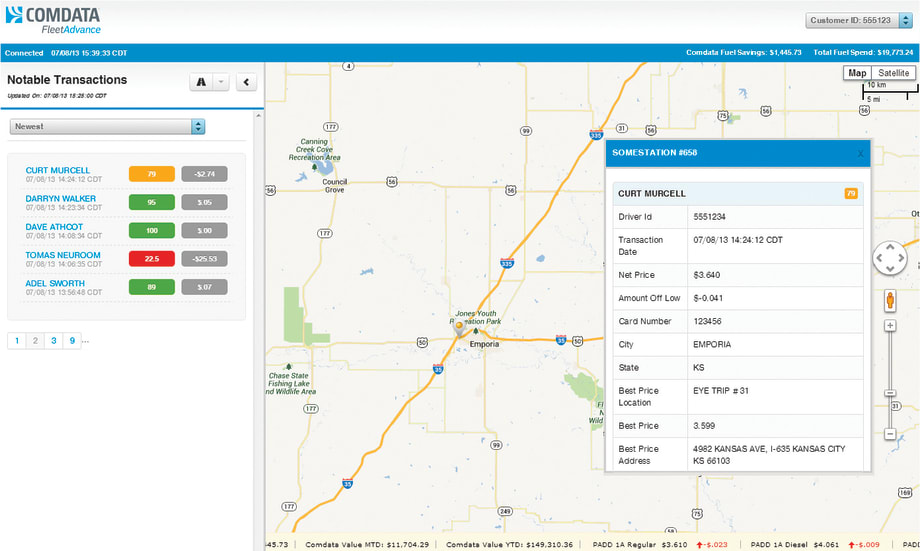Screen dimensions: 920x551
Task: Open Tomas Neuroom transaction
Action: click(x=63, y=255)
